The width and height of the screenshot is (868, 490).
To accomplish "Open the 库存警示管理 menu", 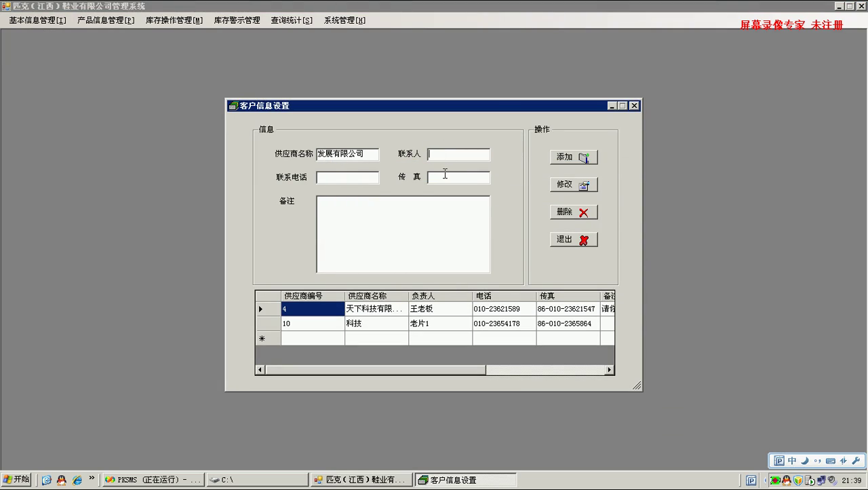I will click(x=237, y=20).
